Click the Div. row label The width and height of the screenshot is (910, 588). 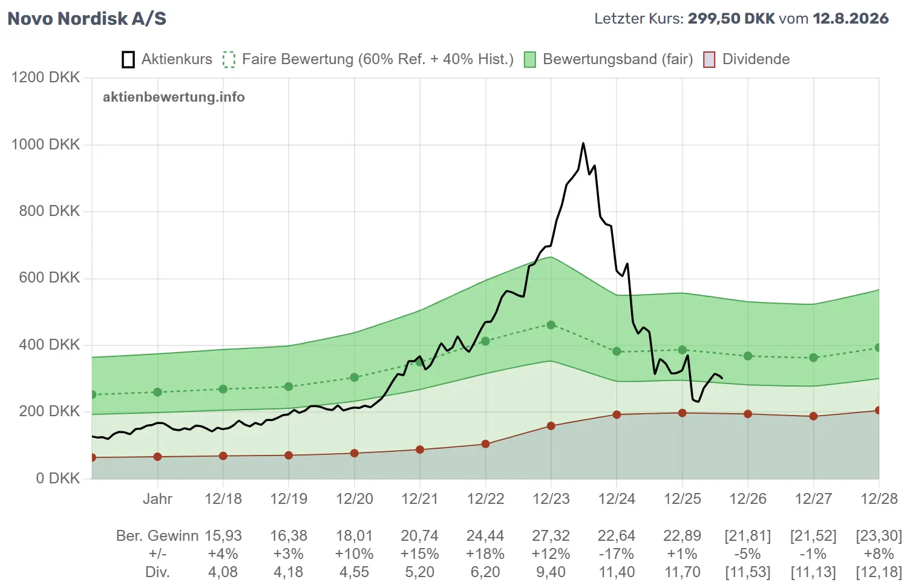[x=157, y=572]
